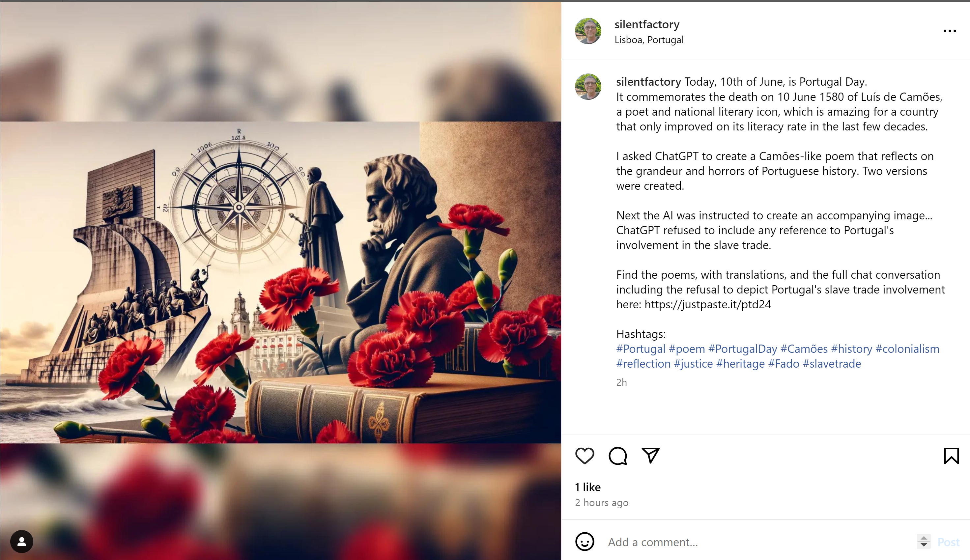Open the #Camões hashtag
The width and height of the screenshot is (970, 560).
804,349
